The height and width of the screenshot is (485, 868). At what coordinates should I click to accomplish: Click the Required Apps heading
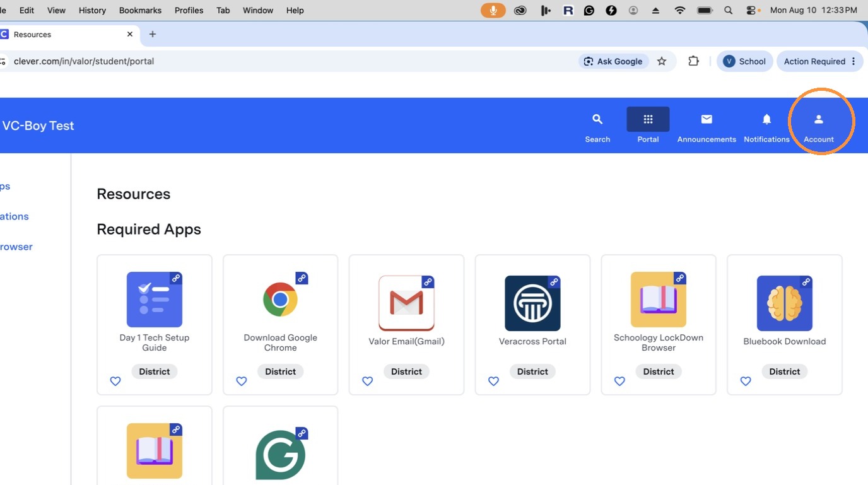point(149,229)
